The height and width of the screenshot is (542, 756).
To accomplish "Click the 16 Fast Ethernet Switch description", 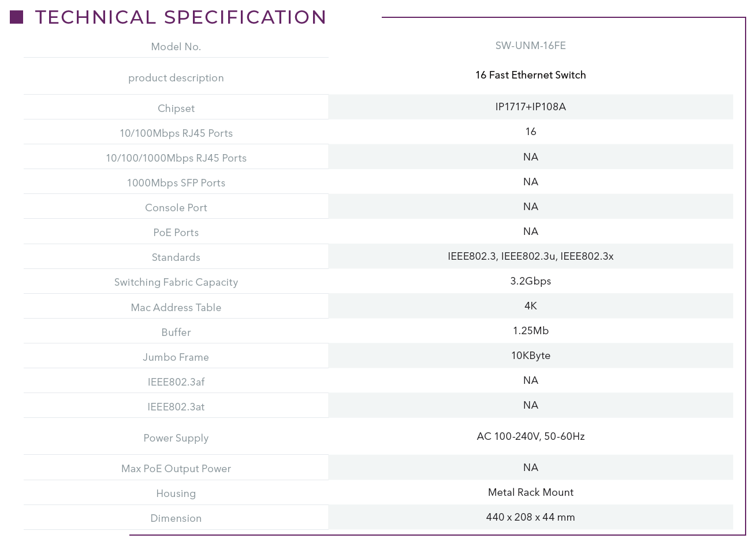I will [530, 75].
